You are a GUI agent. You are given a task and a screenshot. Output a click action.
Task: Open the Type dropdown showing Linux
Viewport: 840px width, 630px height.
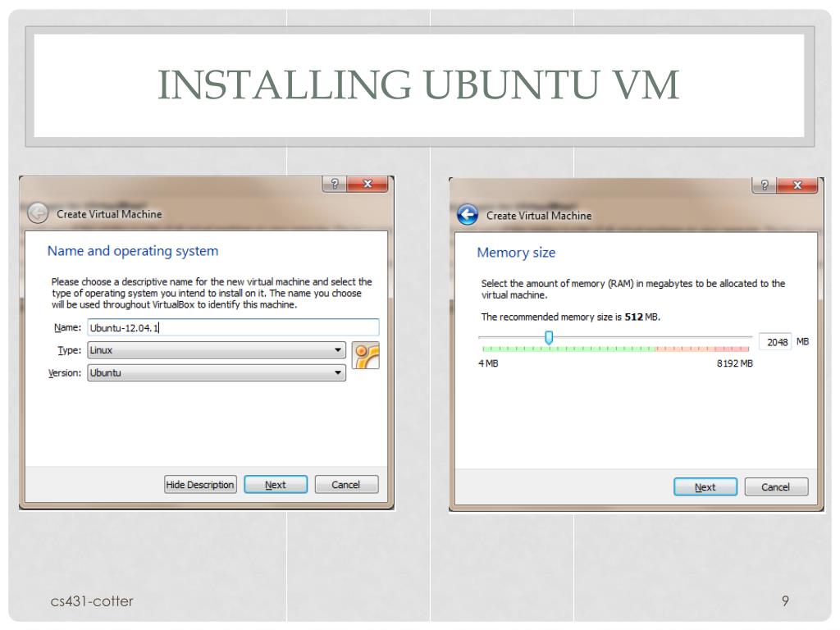[x=217, y=350]
